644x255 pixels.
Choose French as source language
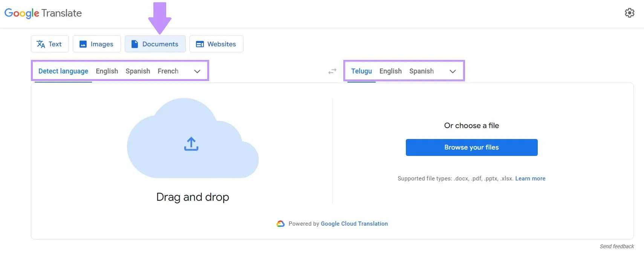[x=168, y=71]
